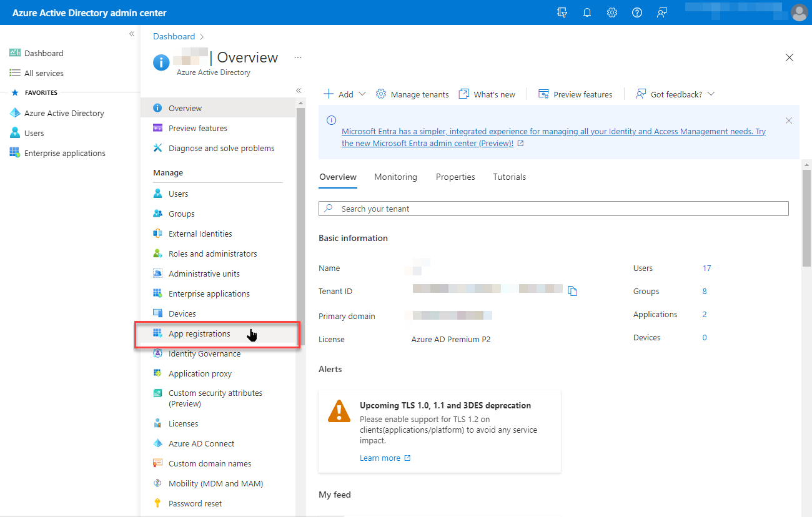Open portal settings gear icon
The height and width of the screenshot is (517, 812).
[612, 12]
